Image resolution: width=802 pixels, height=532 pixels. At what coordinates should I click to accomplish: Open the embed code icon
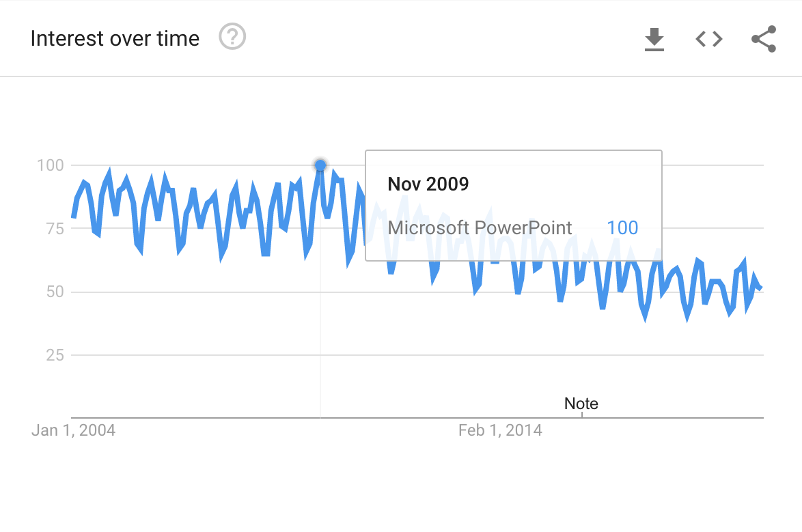(x=709, y=39)
